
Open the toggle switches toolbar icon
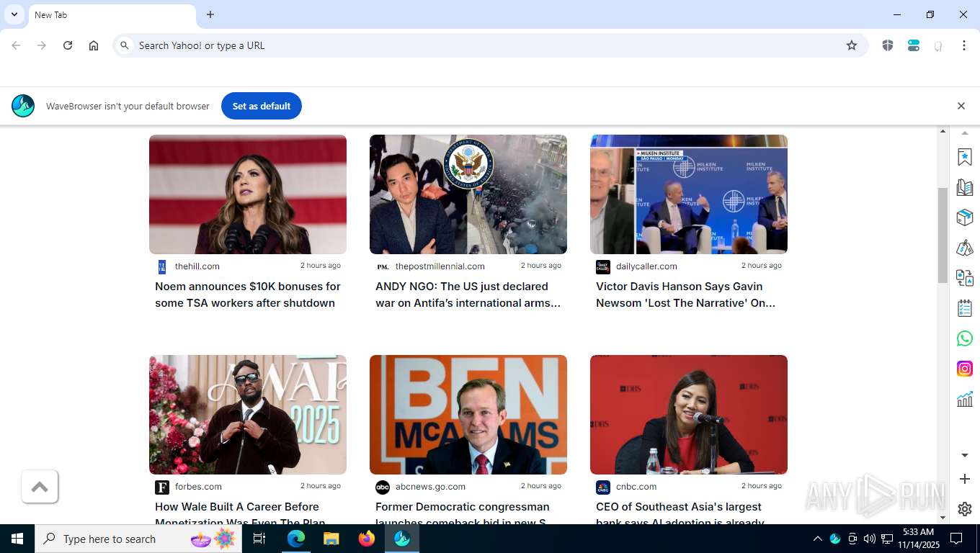click(914, 45)
